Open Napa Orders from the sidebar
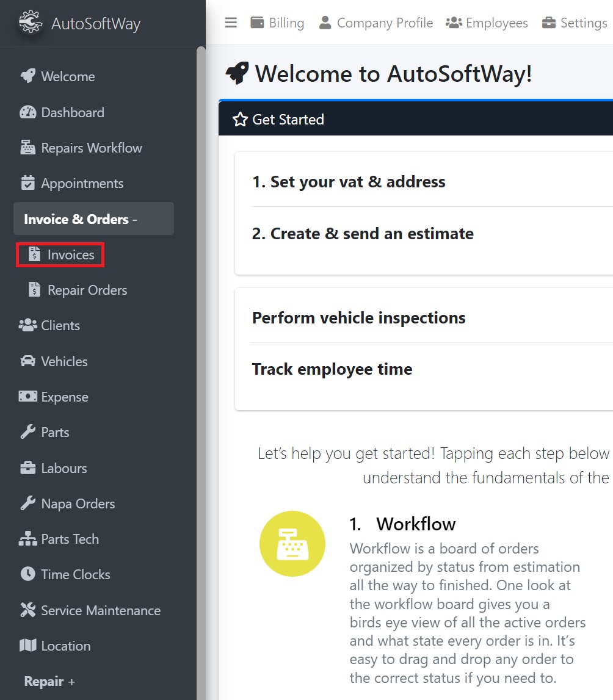The height and width of the screenshot is (700, 613). 78,503
